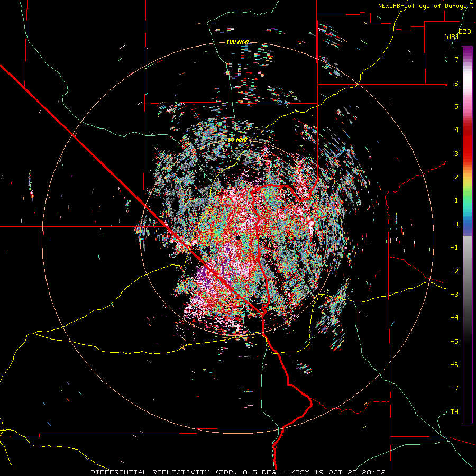Click the 7 dB tick label

point(456,59)
